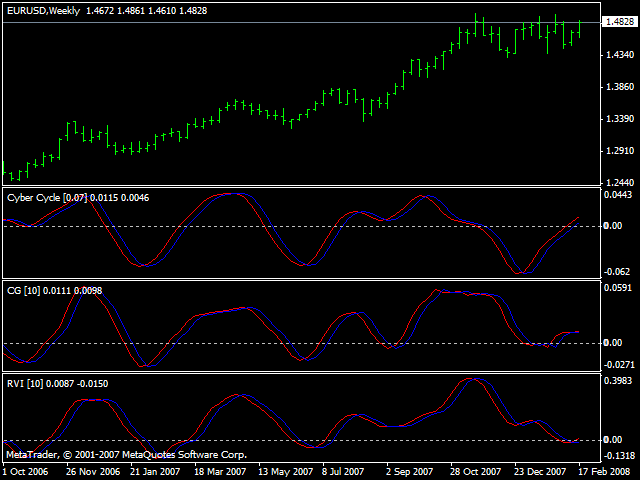
Task: Click the -0.062 Cyber Cycle scale value
Action: point(617,271)
